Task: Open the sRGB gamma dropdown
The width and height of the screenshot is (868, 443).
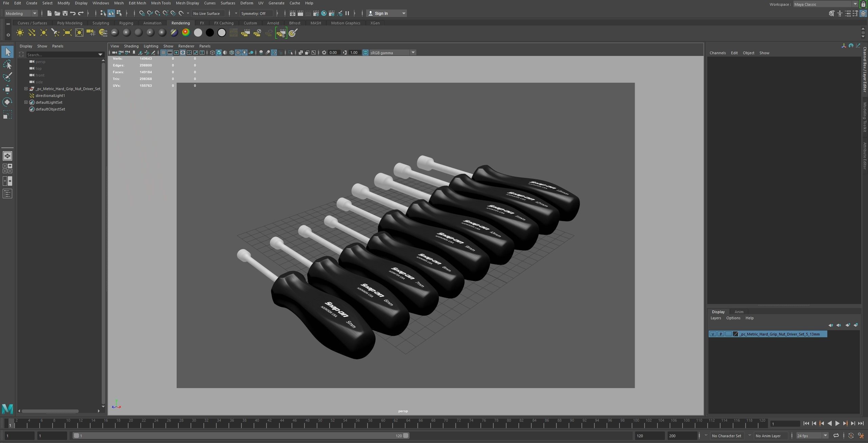Action: 392,53
